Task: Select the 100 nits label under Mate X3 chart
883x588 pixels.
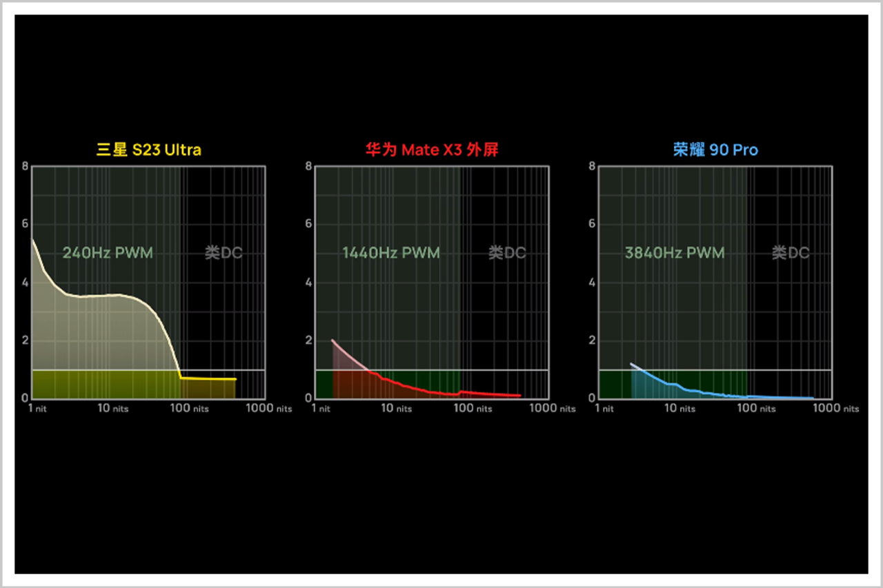Action: tap(473, 408)
